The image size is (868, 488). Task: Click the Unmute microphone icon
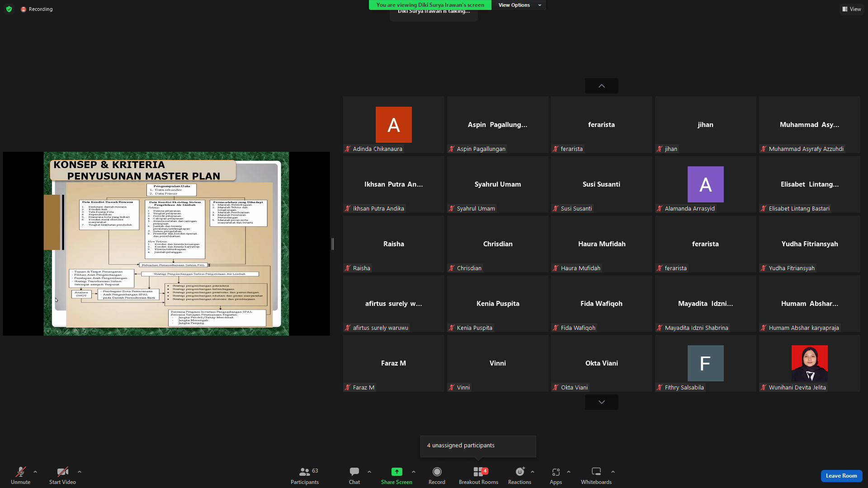tap(21, 472)
